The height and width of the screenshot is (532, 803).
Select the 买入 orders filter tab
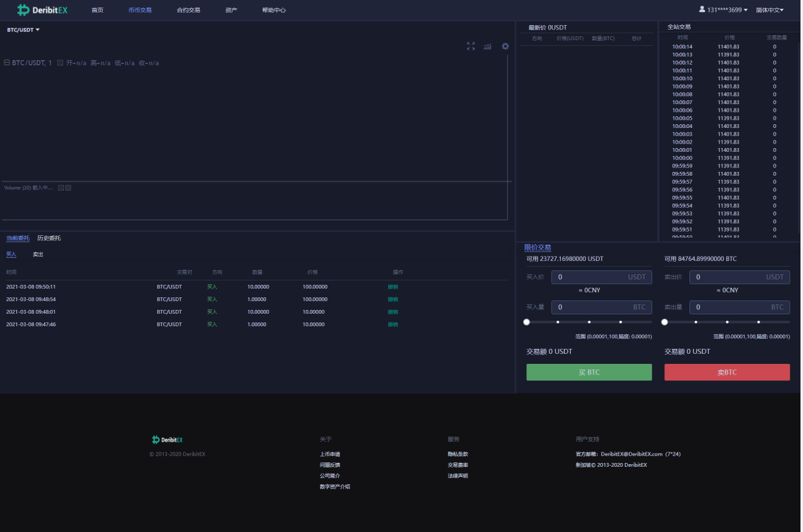pyautogui.click(x=11, y=255)
